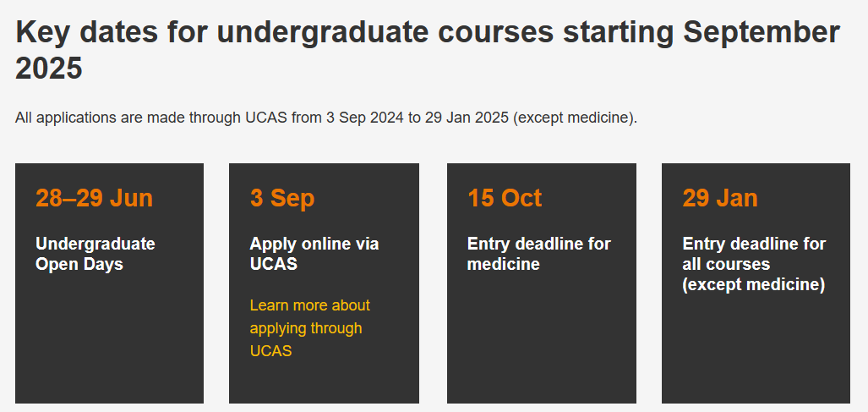Click the 28–29 Jun date heading
868x412 pixels.
pos(94,198)
